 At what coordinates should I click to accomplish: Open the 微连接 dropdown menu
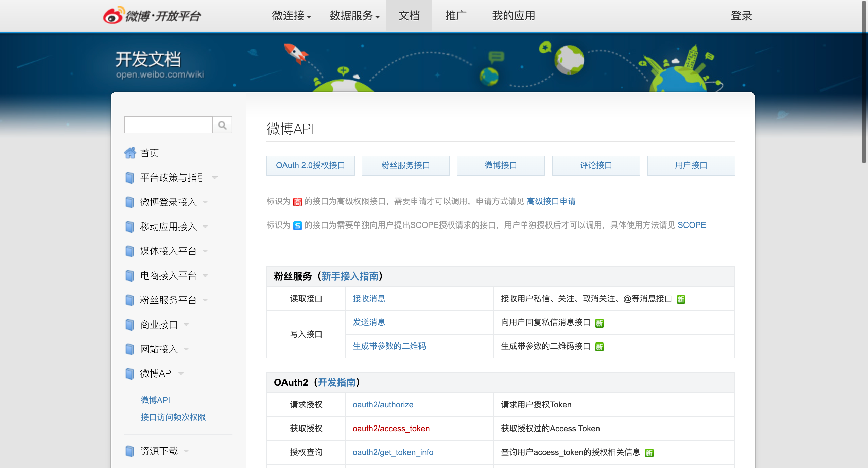291,16
